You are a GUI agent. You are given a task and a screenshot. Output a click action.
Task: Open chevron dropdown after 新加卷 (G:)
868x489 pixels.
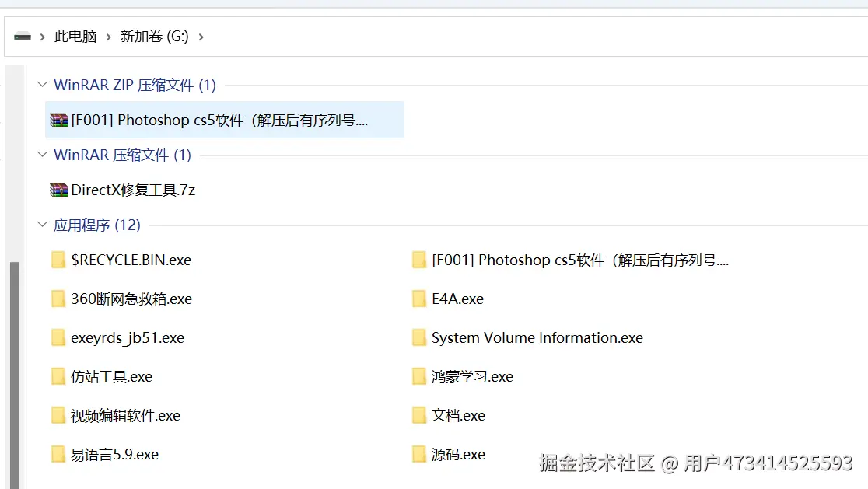click(201, 37)
